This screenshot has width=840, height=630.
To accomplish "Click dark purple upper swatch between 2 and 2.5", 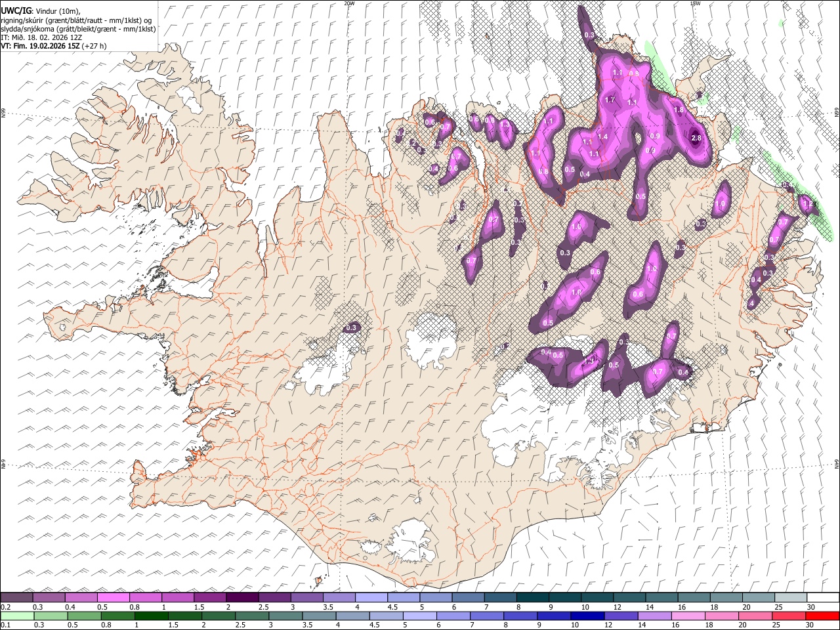I will point(242,597).
